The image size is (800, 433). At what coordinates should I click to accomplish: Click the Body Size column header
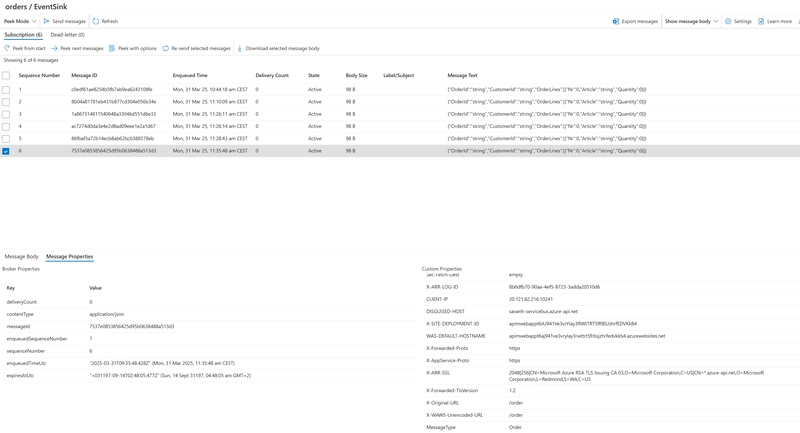356,75
